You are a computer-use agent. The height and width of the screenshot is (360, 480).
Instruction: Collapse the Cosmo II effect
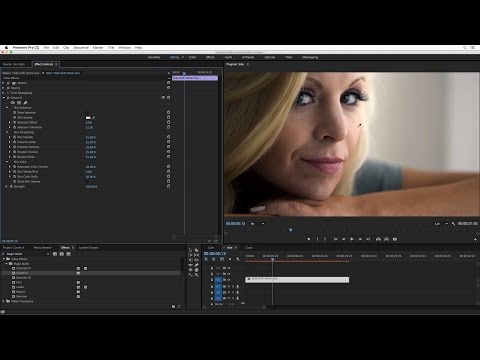coord(4,98)
